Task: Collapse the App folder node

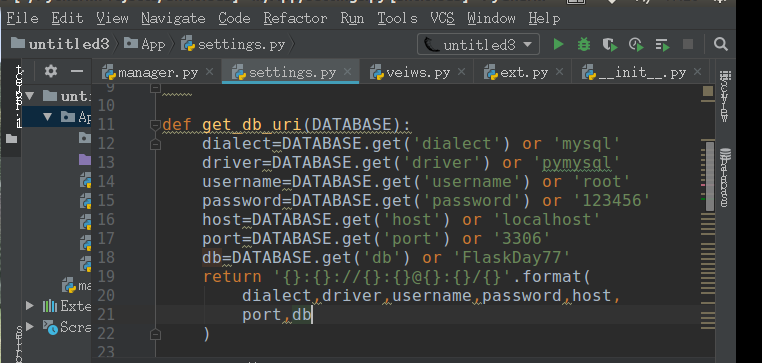Action: (48, 117)
